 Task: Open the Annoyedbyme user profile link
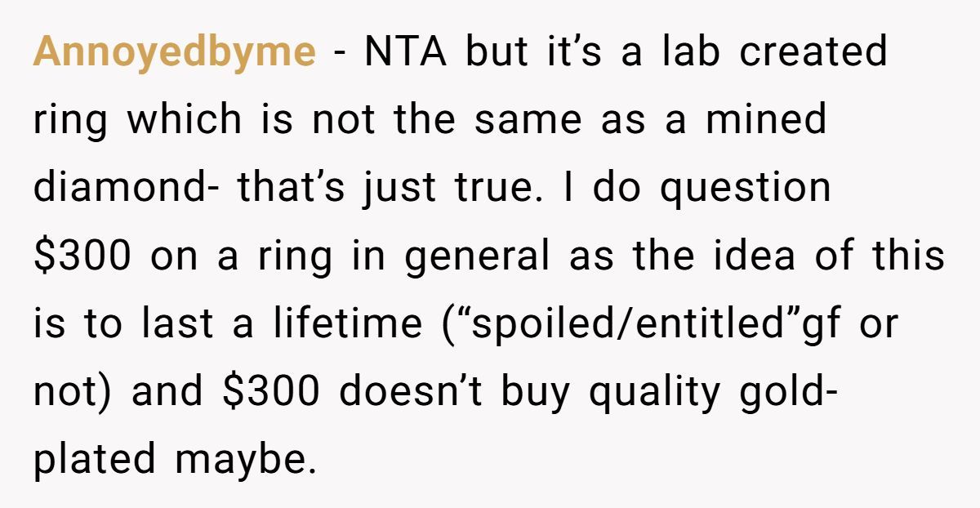[174, 53]
